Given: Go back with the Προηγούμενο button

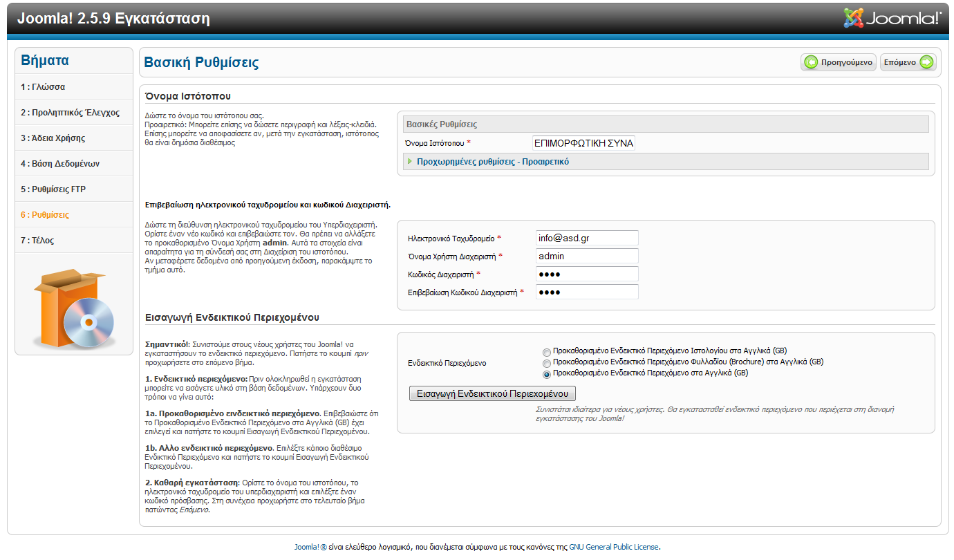Looking at the screenshot, I should coord(839,62).
